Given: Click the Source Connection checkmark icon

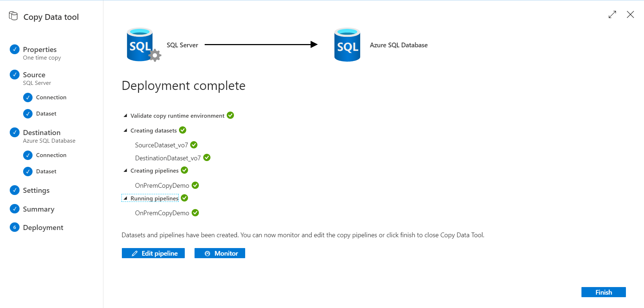Looking at the screenshot, I should point(28,97).
